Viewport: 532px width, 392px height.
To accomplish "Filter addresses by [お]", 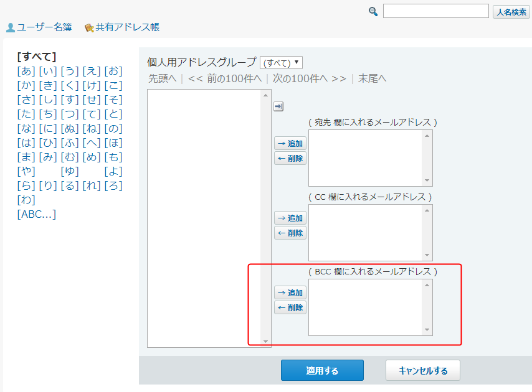I will (x=113, y=71).
